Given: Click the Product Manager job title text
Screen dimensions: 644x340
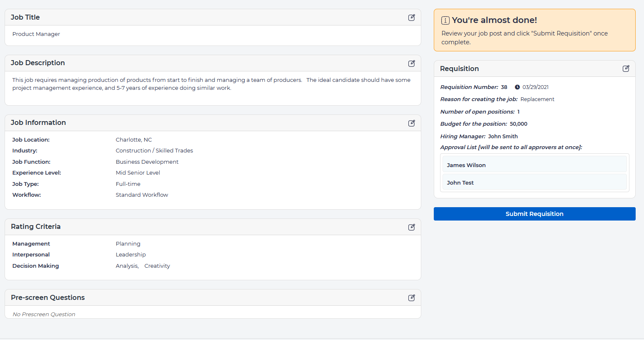Looking at the screenshot, I should point(36,34).
